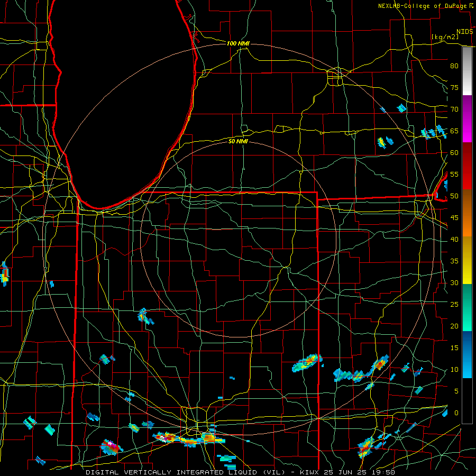This screenshot has width=476, height=476.
Task: Click the 50 NMI range ring label
Action: [x=239, y=141]
